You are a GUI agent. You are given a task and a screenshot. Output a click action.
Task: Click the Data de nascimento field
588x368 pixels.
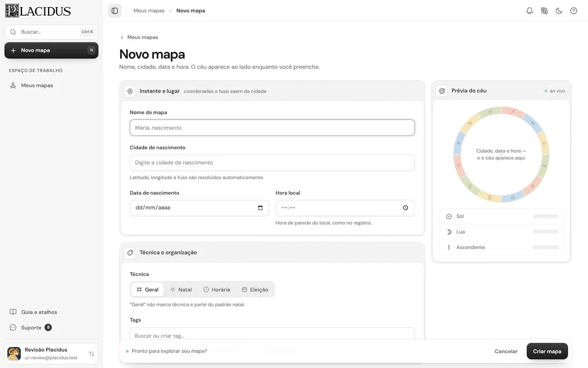[199, 208]
